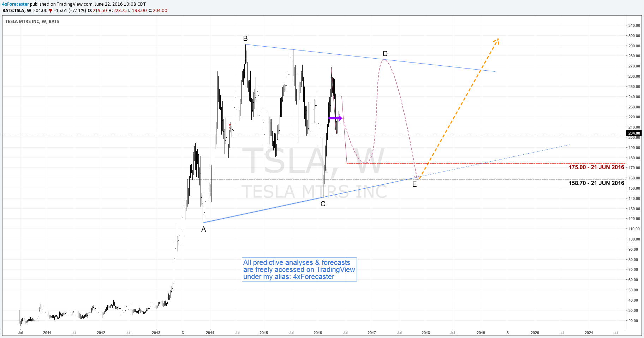Click the orange dashed arrow head

point(496,41)
